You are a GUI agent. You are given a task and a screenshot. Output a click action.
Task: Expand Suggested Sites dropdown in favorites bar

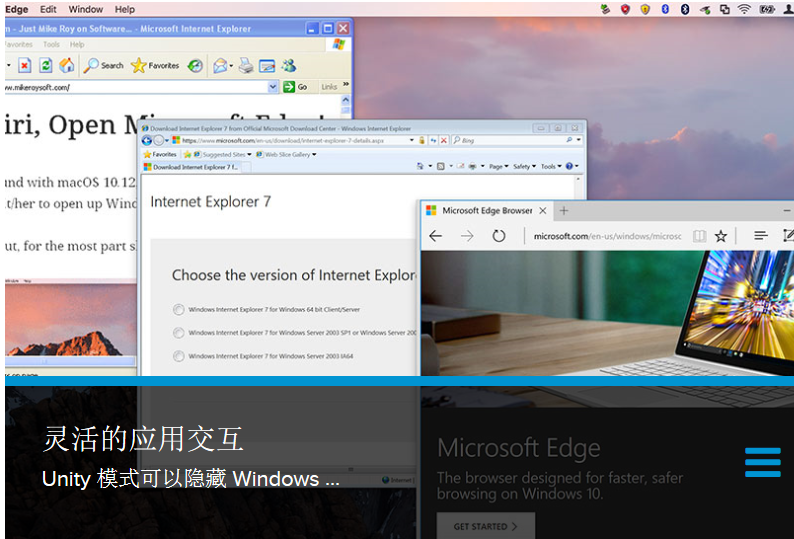(x=249, y=155)
